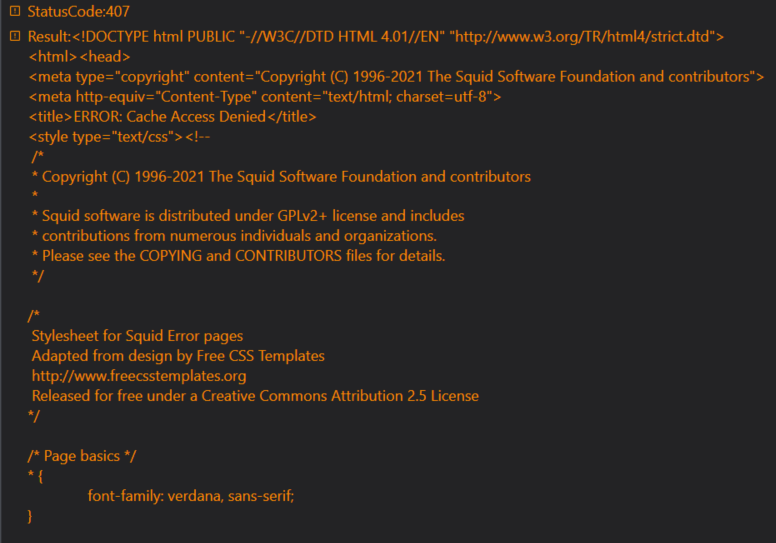Click the Result DOCTYPE line
The width and height of the screenshot is (776, 543).
[x=376, y=37]
